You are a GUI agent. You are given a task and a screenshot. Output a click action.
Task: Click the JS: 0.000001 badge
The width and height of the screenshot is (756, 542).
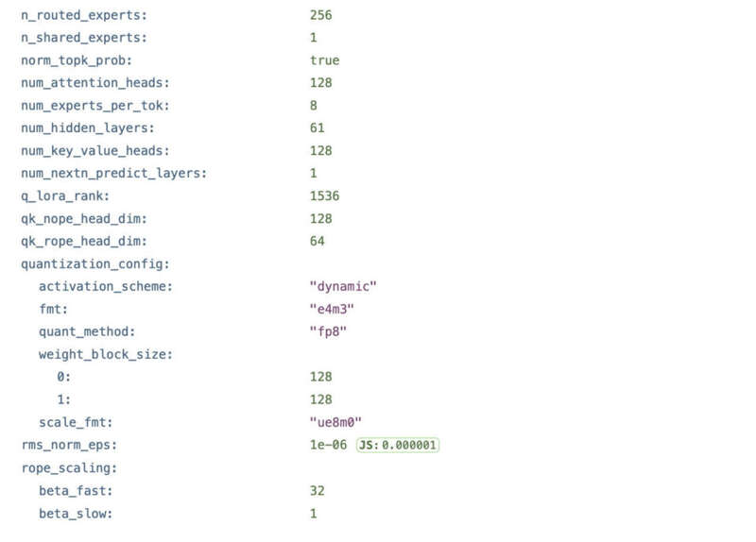(398, 446)
